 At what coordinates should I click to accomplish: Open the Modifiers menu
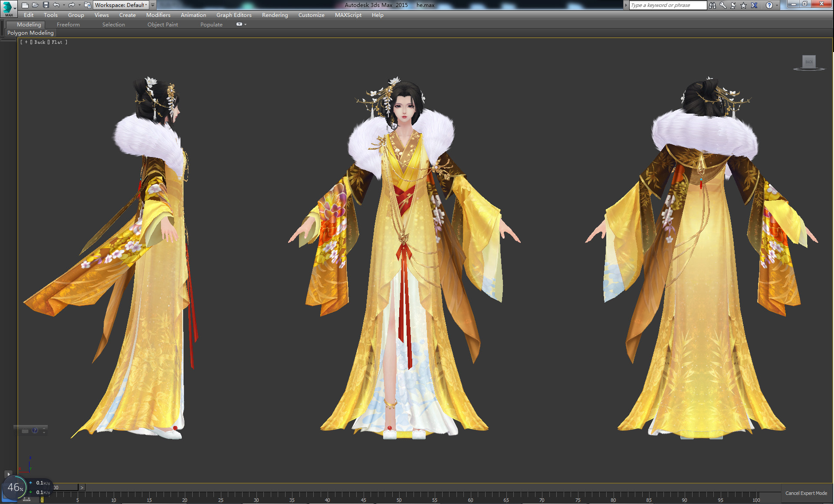pos(158,15)
